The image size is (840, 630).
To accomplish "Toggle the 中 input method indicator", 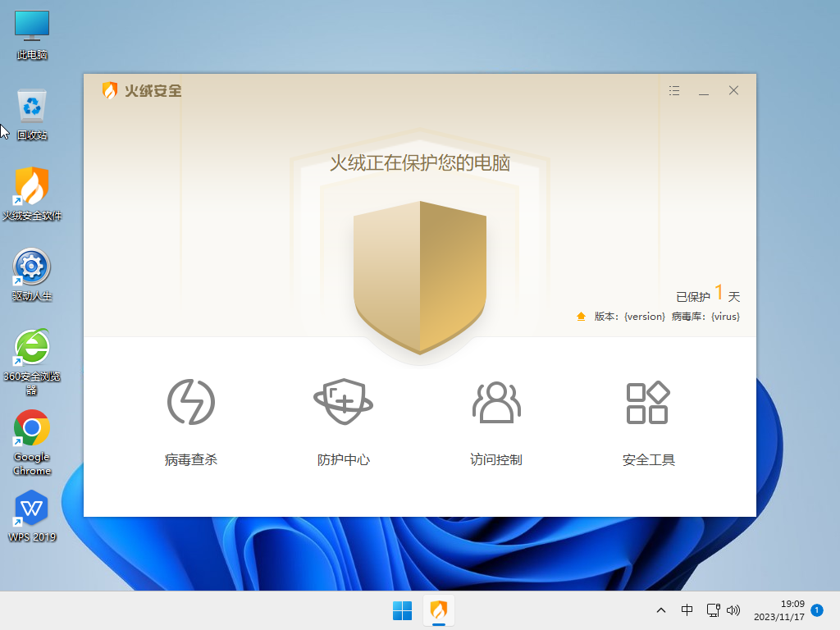I will pos(687,610).
